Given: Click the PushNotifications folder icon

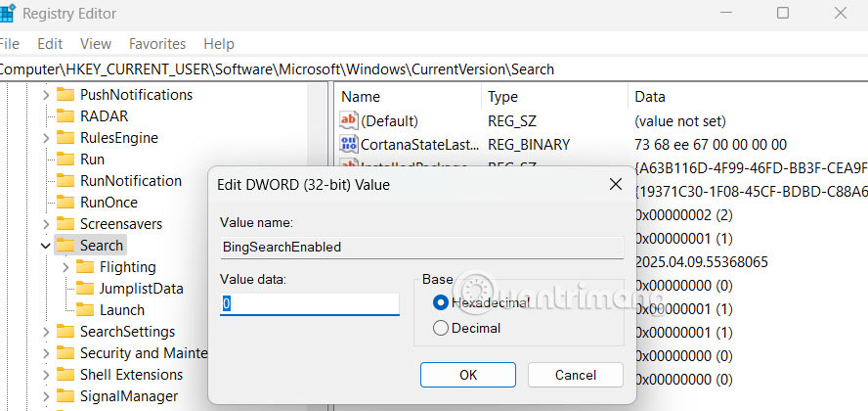Looking at the screenshot, I should tap(65, 95).
